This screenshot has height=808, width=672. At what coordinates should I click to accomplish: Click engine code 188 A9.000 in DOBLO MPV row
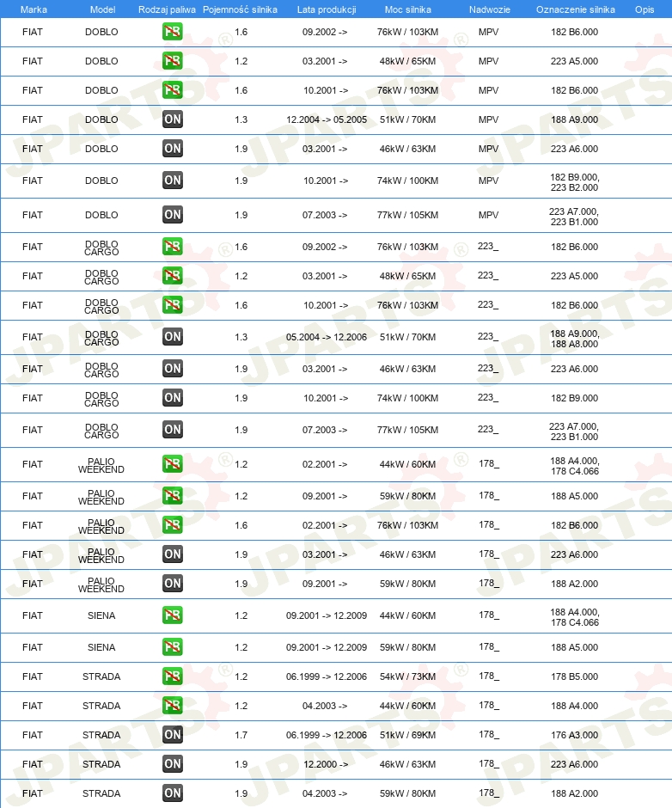pos(575,119)
